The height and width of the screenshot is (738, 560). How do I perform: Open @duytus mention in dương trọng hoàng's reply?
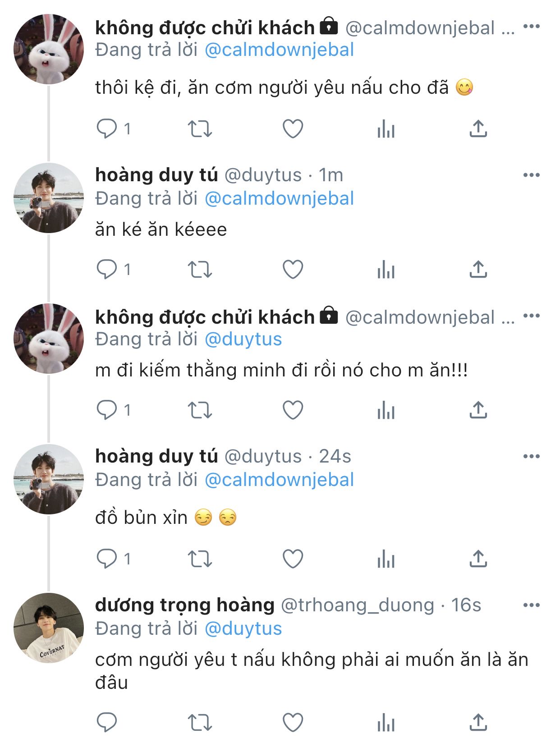pos(243,628)
